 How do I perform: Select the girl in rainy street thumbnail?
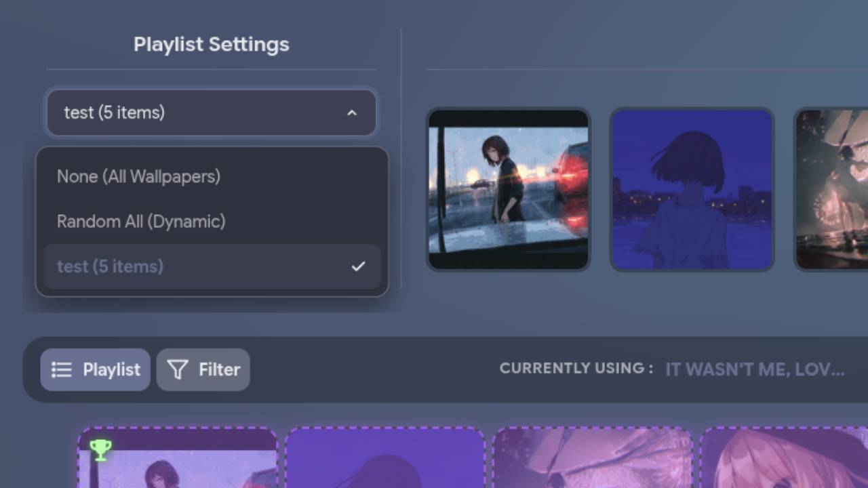point(509,190)
